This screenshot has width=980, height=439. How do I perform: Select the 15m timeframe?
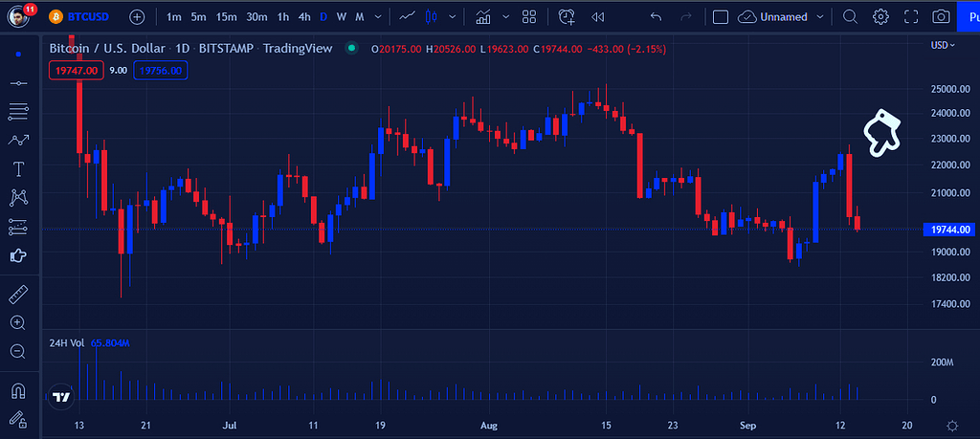(226, 16)
